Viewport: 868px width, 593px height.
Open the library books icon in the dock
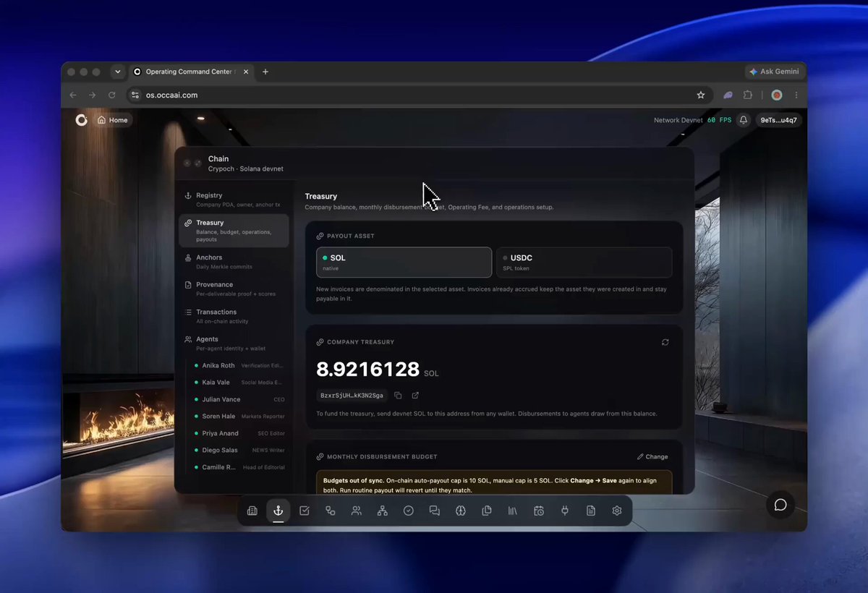(513, 511)
